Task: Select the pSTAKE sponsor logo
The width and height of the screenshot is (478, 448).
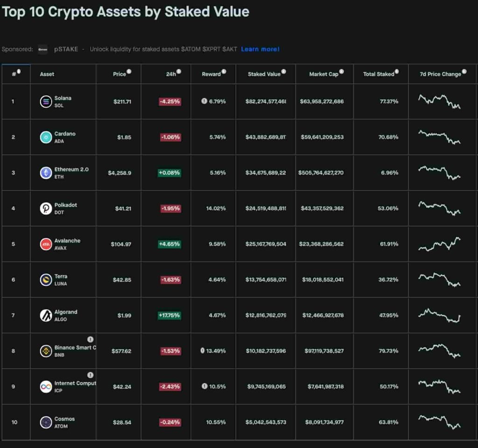Action: [42, 49]
